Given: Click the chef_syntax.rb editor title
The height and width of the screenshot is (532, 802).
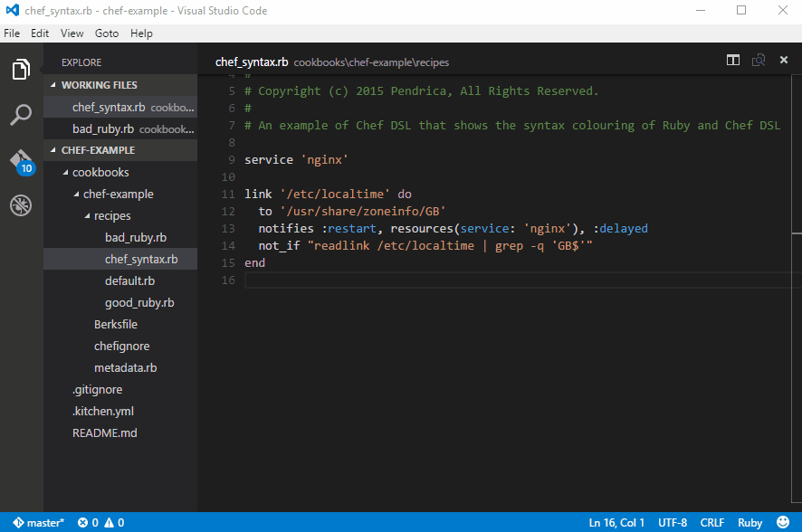Looking at the screenshot, I should pos(252,62).
